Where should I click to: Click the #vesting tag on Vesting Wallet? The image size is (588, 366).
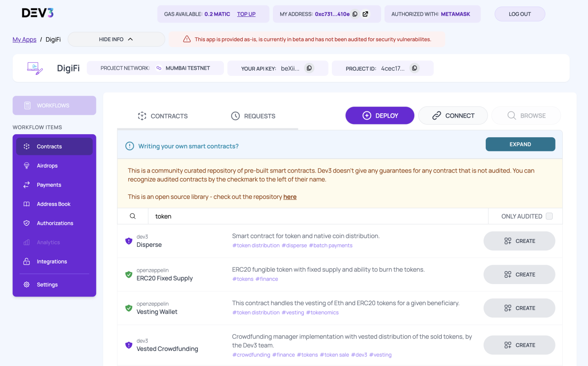(293, 312)
